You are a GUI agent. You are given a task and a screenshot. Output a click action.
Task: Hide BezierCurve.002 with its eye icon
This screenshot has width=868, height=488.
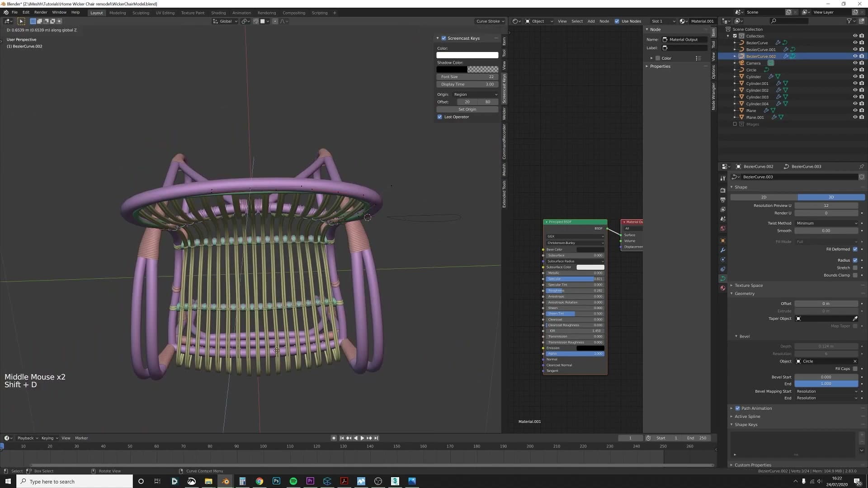(855, 56)
